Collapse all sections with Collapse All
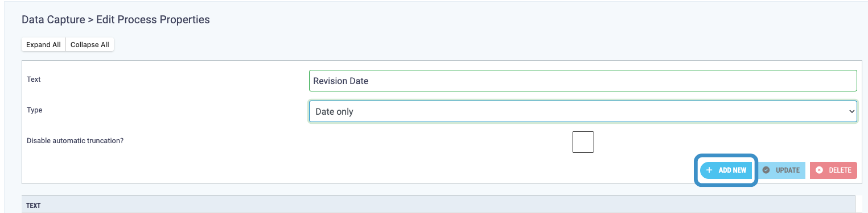Image resolution: width=868 pixels, height=213 pixels. pos(90,44)
